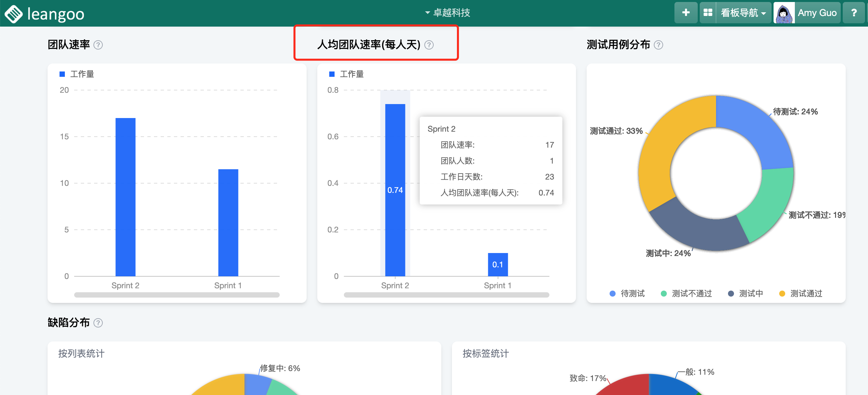Viewport: 868px width, 395px height.
Task: Open the grid view icon in header
Action: tap(708, 13)
